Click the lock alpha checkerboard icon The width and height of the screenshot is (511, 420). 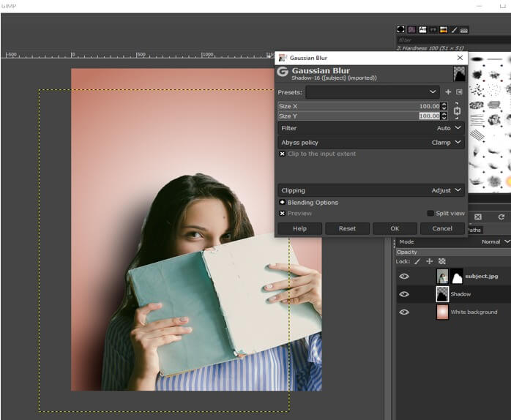tap(441, 261)
